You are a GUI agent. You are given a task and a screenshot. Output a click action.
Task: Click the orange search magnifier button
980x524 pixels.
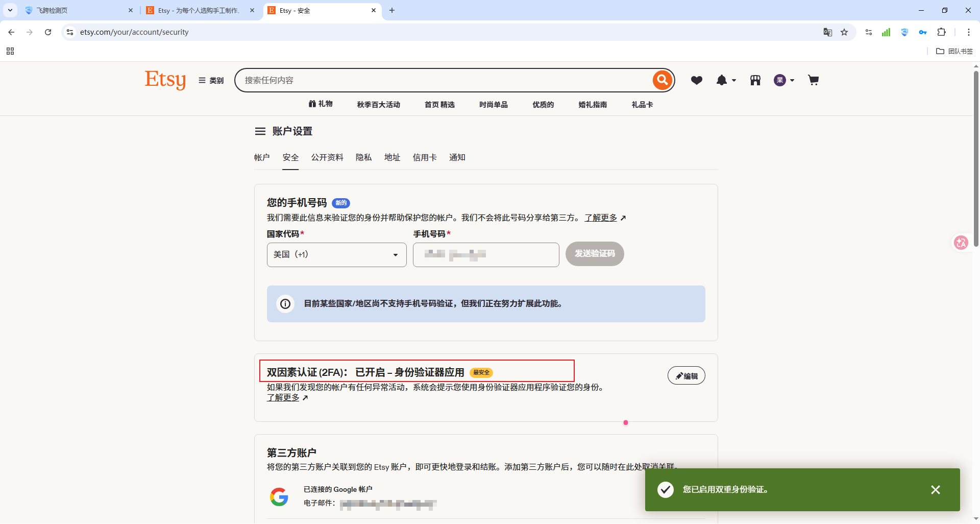point(662,80)
